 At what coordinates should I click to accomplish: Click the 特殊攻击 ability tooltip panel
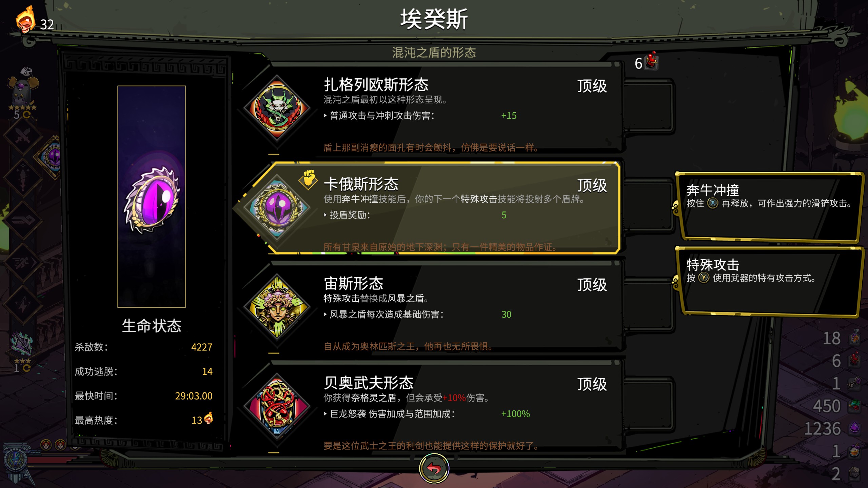(769, 281)
